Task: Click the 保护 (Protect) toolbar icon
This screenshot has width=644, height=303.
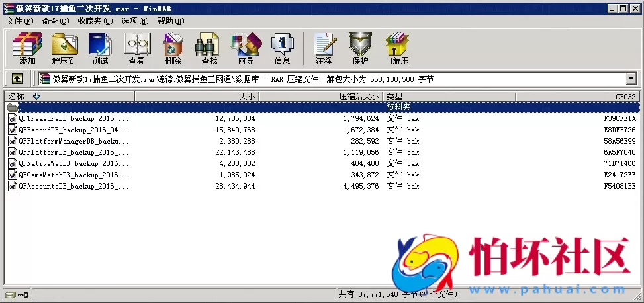Action: pyautogui.click(x=360, y=49)
